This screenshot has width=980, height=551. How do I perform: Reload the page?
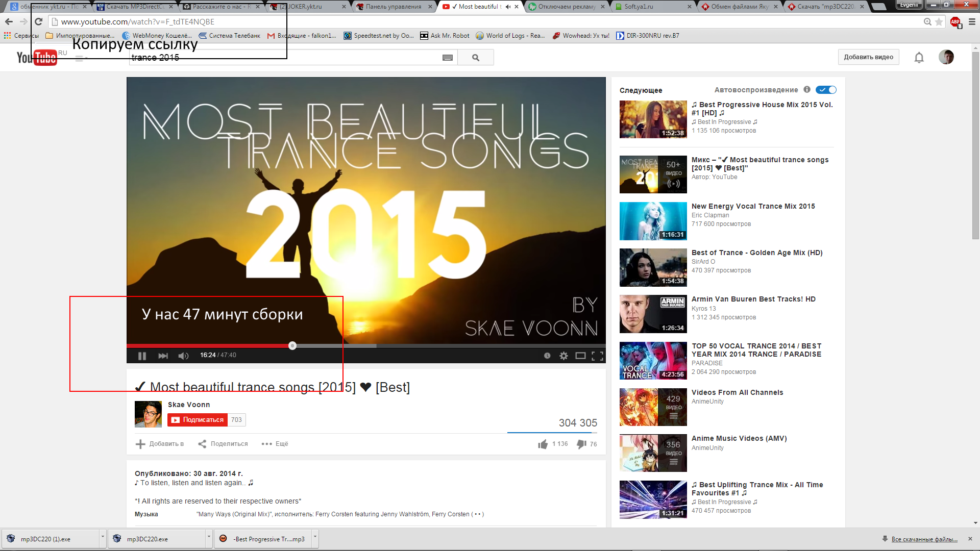pyautogui.click(x=38, y=22)
